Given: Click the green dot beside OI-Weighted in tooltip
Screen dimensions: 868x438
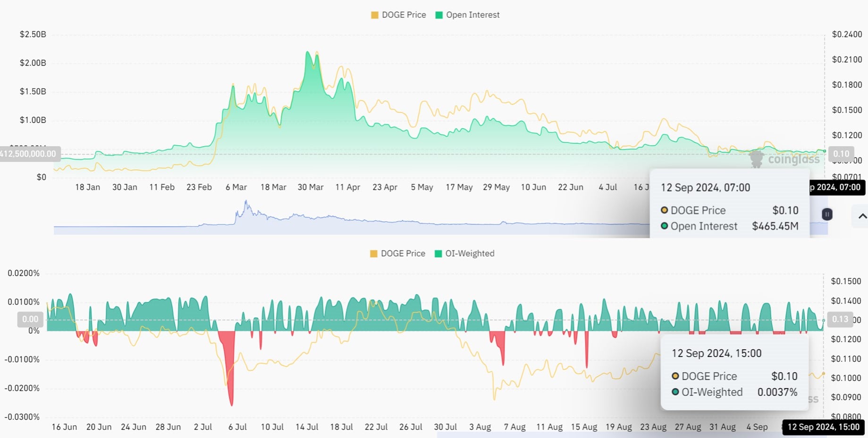Looking at the screenshot, I should [675, 392].
